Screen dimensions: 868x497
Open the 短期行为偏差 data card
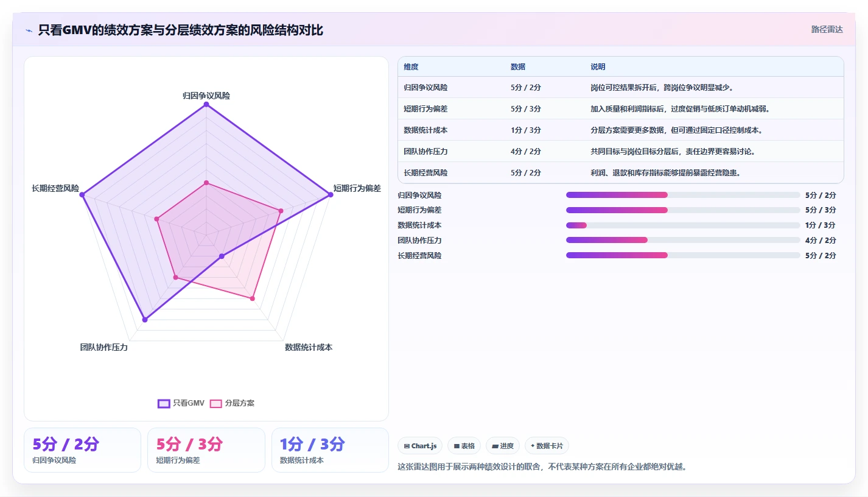[206, 450]
